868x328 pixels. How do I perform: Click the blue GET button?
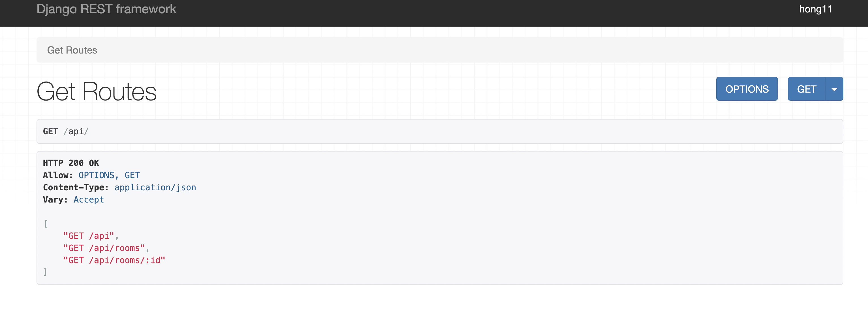pos(806,89)
